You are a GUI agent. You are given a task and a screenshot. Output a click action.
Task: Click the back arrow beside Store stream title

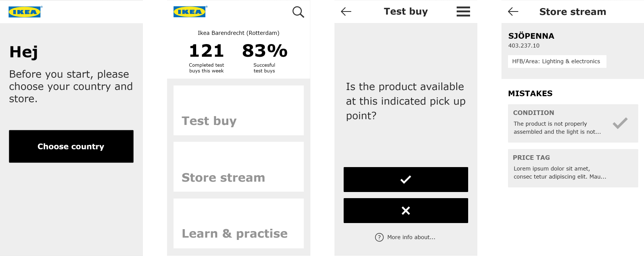point(513,11)
